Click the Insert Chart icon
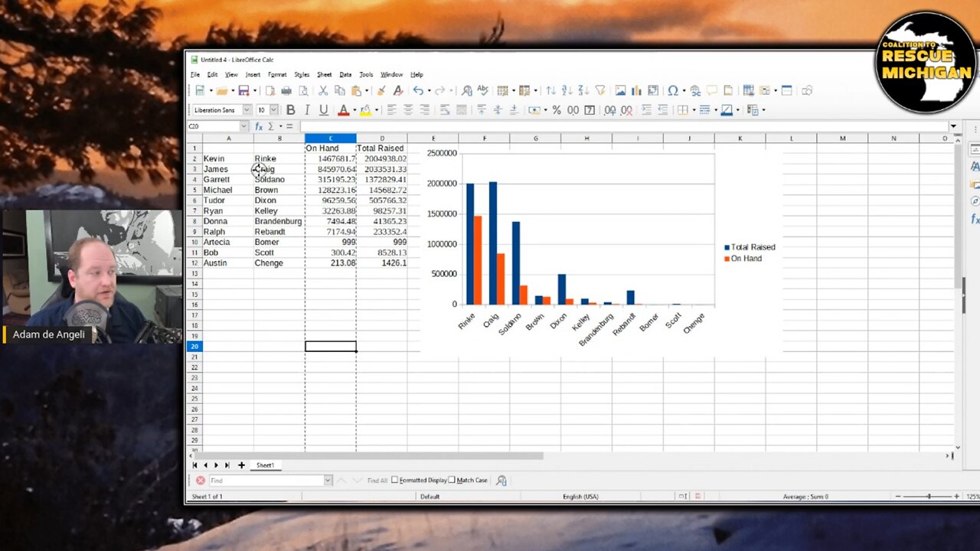This screenshot has width=980, height=551. tap(636, 91)
